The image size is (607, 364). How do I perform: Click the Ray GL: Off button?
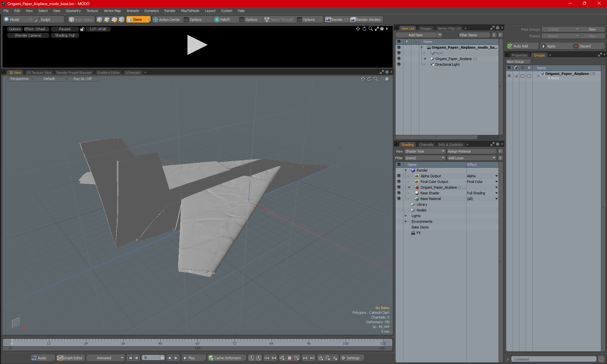coord(83,79)
